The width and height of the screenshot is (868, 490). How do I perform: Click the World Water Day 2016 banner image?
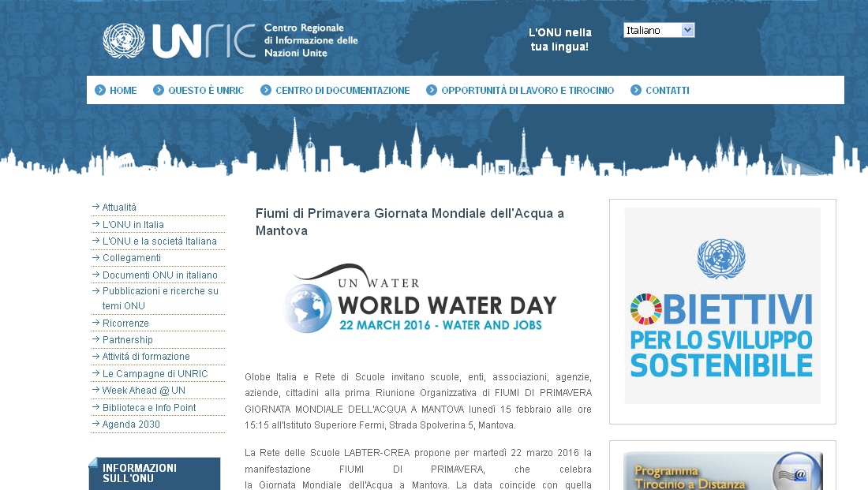pyautogui.click(x=420, y=298)
